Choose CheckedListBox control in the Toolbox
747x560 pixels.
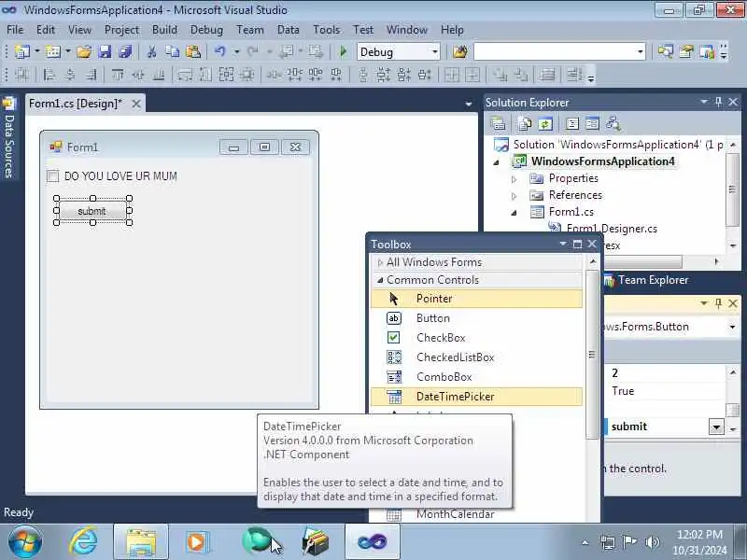[476, 357]
